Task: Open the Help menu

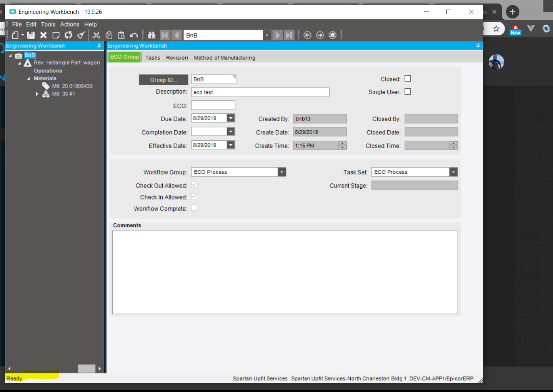Action: coord(90,24)
